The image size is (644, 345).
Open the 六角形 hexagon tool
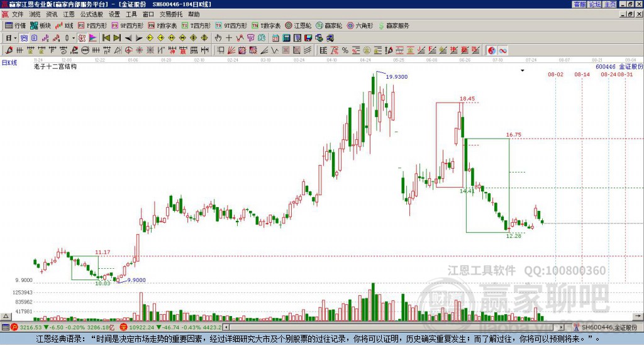pyautogui.click(x=360, y=25)
